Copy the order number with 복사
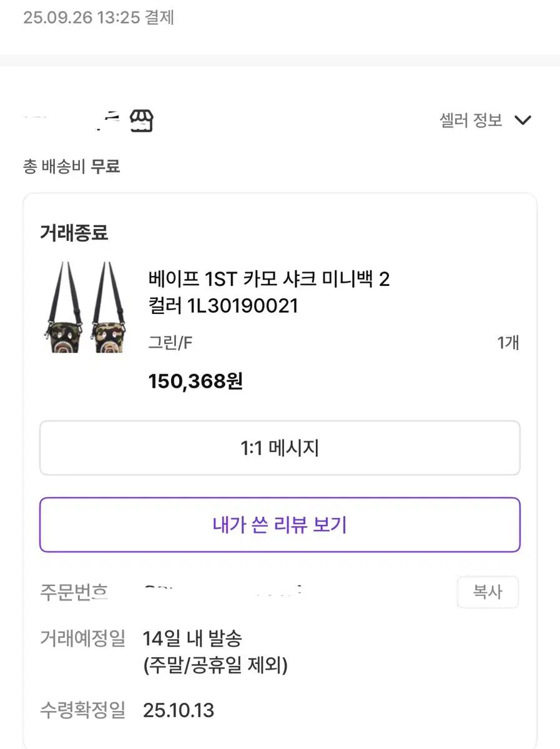This screenshot has height=749, width=560. [x=487, y=592]
